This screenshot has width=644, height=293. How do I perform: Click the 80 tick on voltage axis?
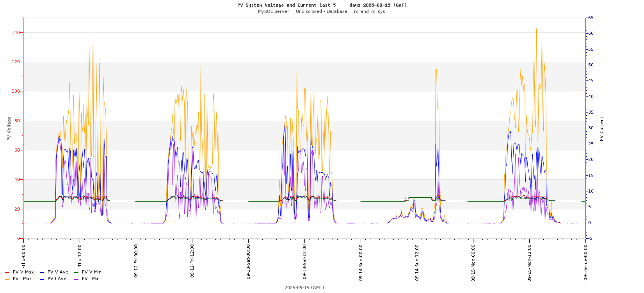(x=17, y=121)
